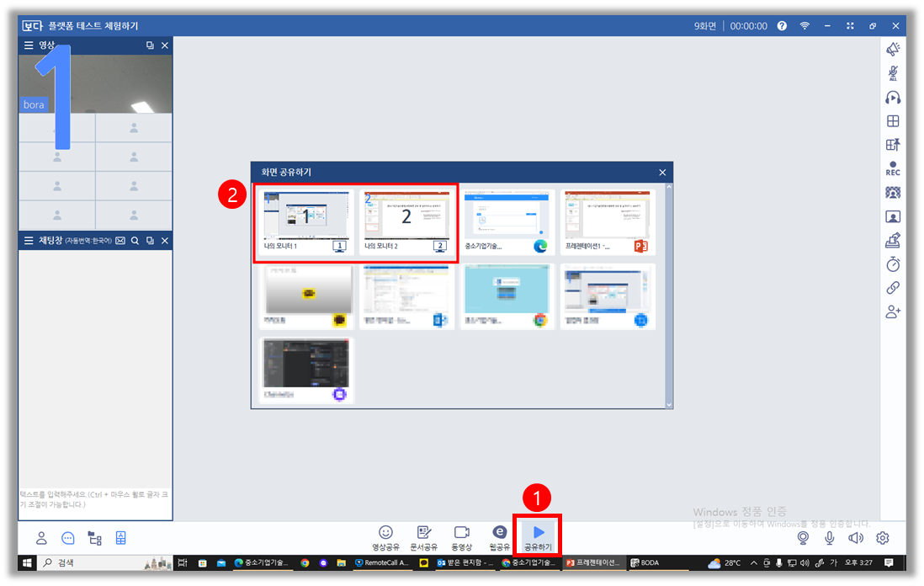Click the document list icon
Screen dimensions: 924x586
tap(121, 538)
